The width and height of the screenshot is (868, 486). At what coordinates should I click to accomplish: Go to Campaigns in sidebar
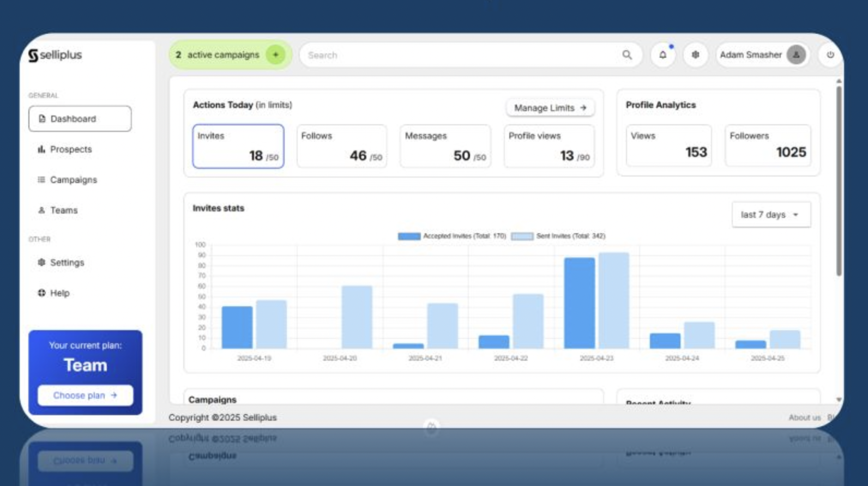coord(73,180)
